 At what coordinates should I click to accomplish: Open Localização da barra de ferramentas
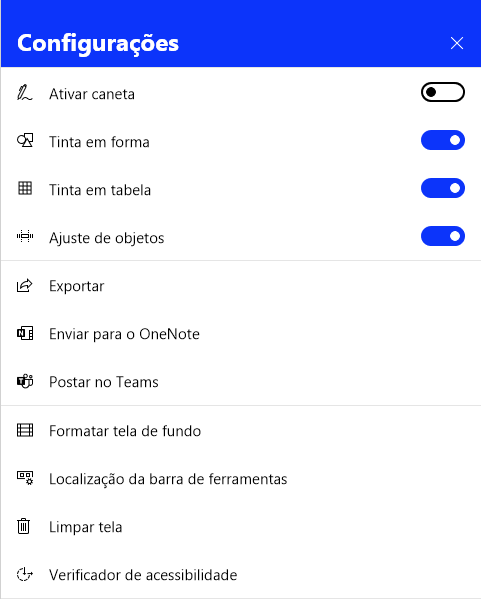[241, 479]
